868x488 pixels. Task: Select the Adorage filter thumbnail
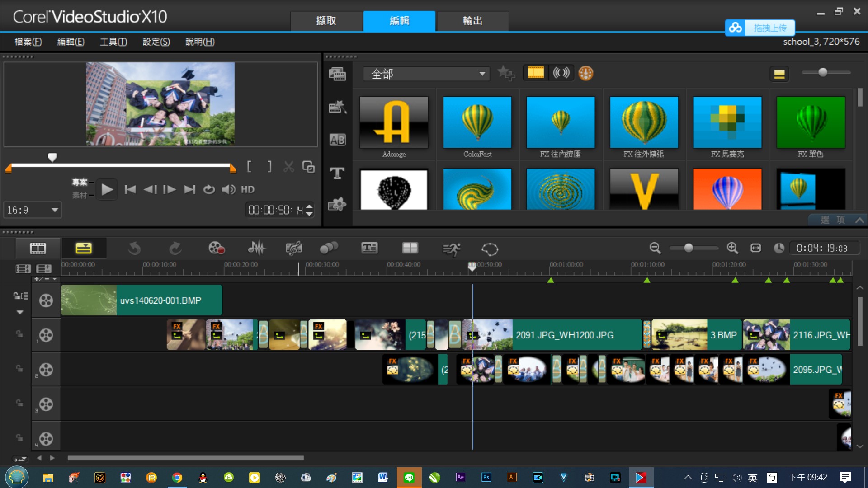[x=394, y=122]
